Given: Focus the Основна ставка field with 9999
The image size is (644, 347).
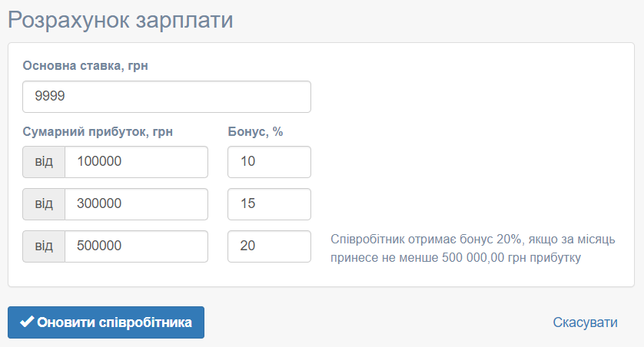Looking at the screenshot, I should 167,97.
